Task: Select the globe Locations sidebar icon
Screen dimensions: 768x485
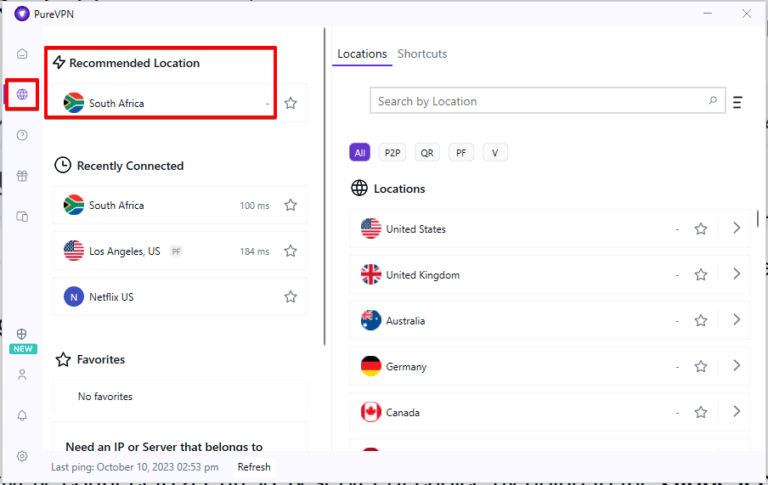Action: pyautogui.click(x=22, y=95)
